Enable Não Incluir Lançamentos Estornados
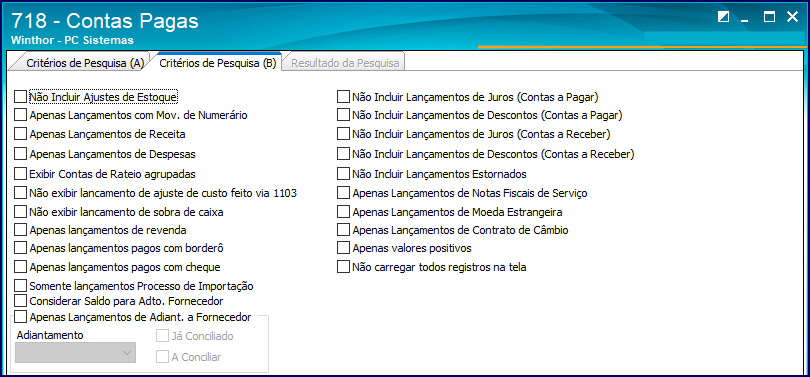Image resolution: width=810 pixels, height=377 pixels. [x=343, y=174]
